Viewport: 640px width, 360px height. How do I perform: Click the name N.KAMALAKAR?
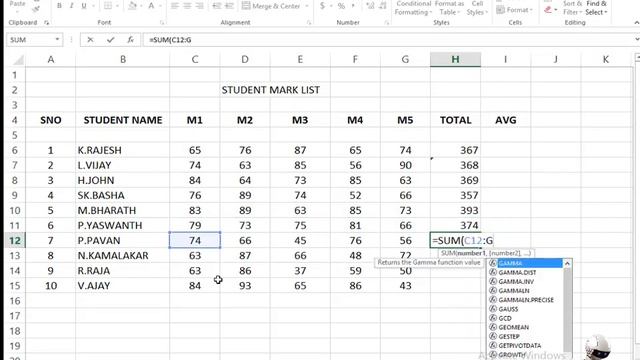tap(113, 256)
